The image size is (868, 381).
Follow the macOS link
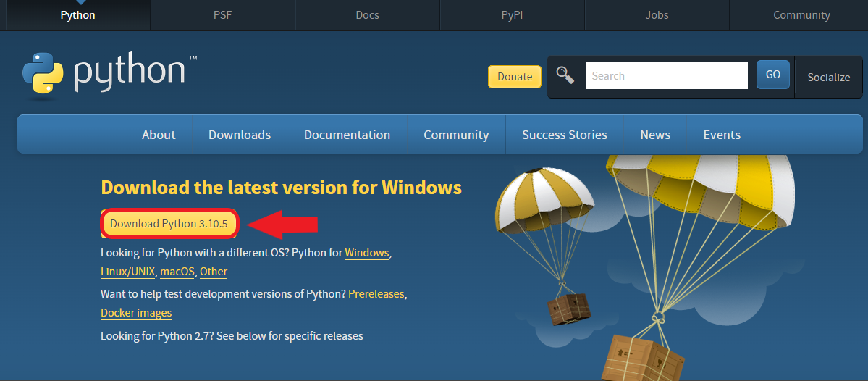[177, 272]
